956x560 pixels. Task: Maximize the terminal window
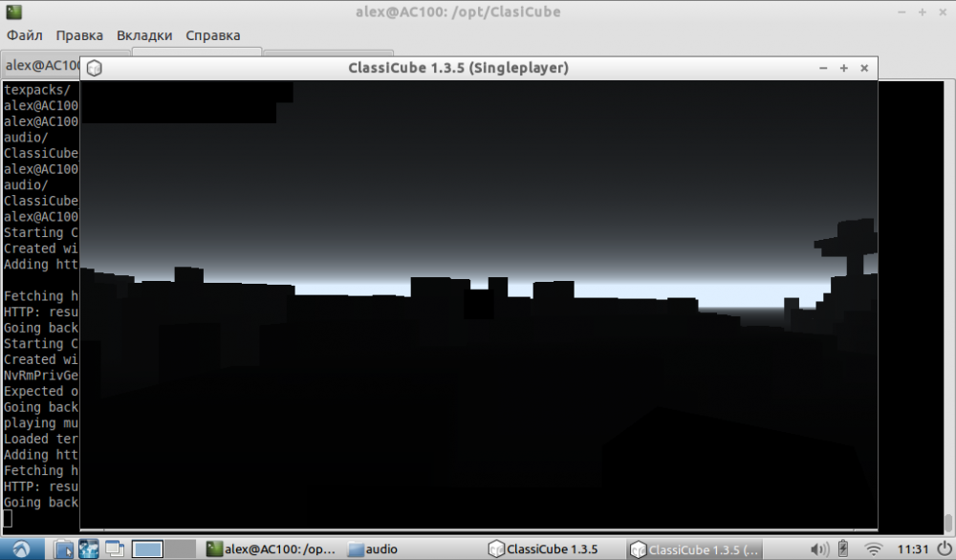tap(922, 12)
